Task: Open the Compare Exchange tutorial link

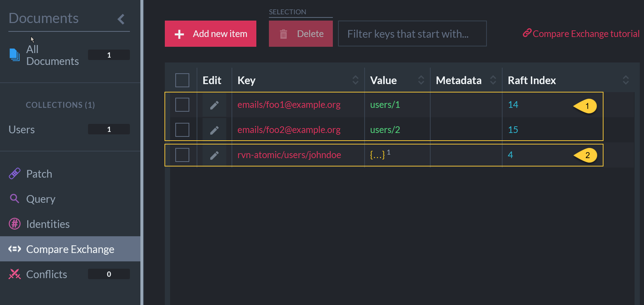Action: click(586, 34)
